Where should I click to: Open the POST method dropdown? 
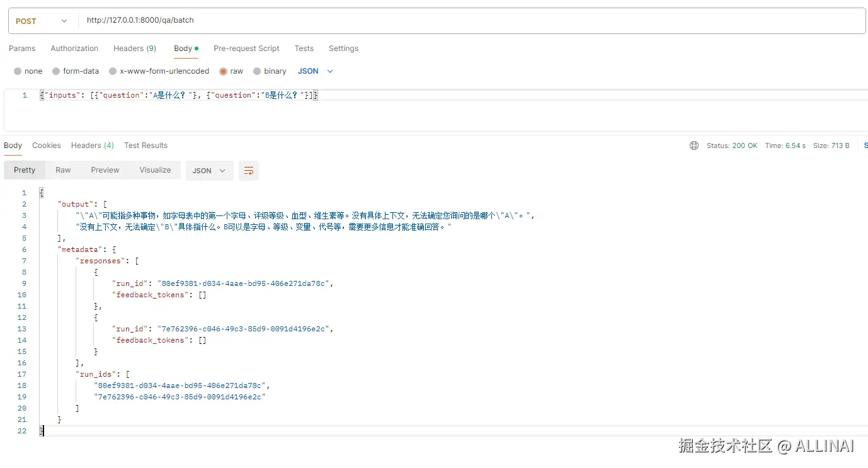(42, 21)
